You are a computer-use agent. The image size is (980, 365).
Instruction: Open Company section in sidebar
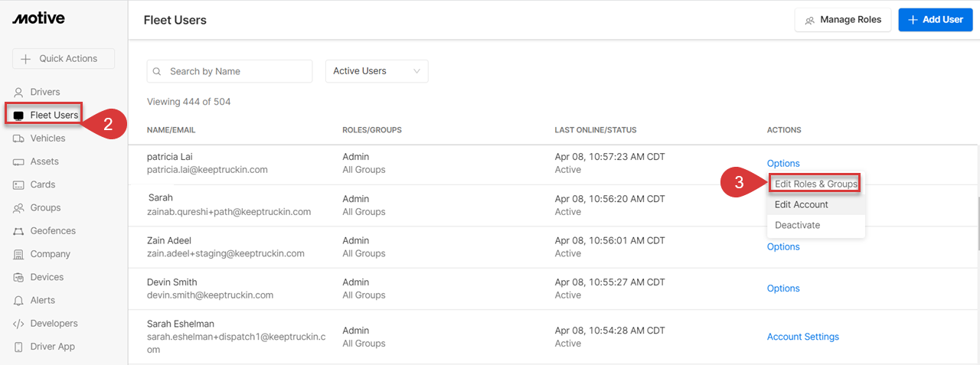[x=51, y=254]
